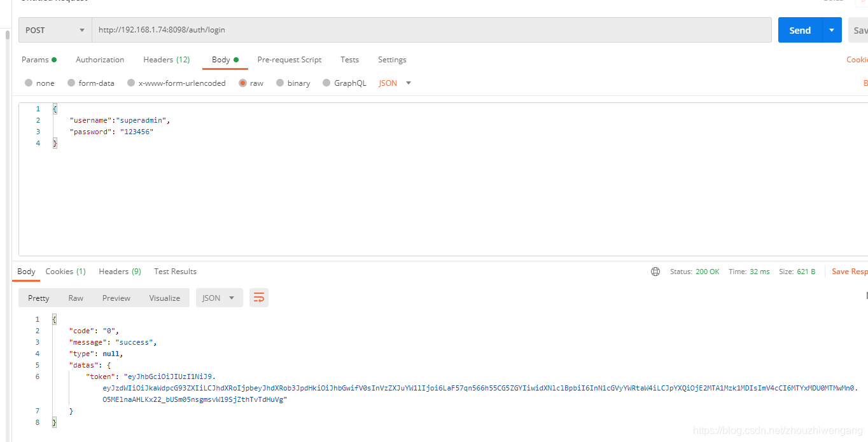The height and width of the screenshot is (442, 868).
Task: Choose the binary body option
Action: (293, 83)
